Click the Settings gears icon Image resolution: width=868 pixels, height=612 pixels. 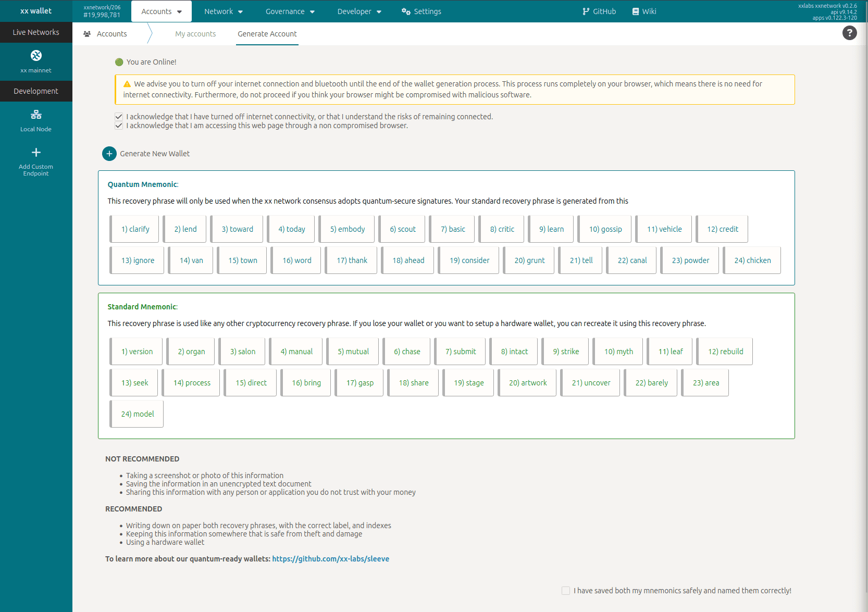pos(406,11)
